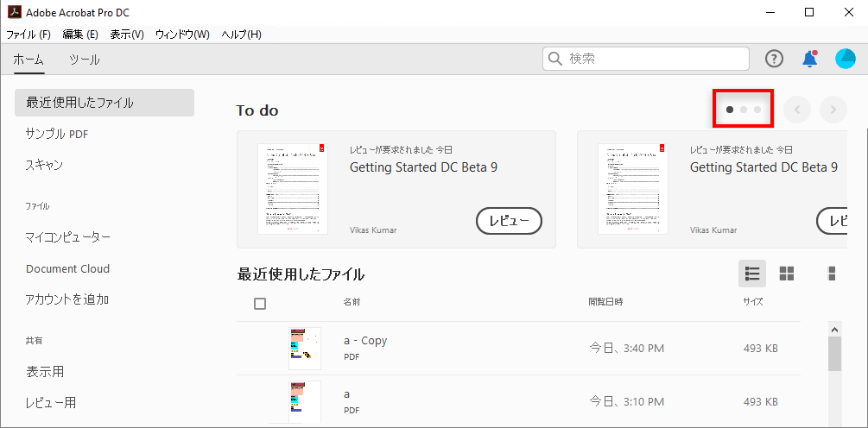Open the notifications bell icon
This screenshot has width=868, height=428.
pyautogui.click(x=810, y=59)
